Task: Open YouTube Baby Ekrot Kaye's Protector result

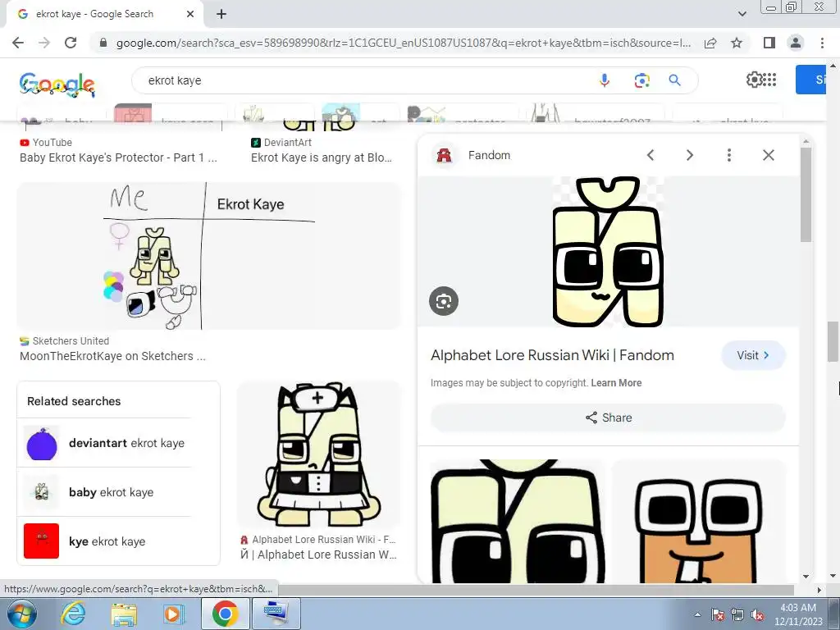Action: pos(118,157)
